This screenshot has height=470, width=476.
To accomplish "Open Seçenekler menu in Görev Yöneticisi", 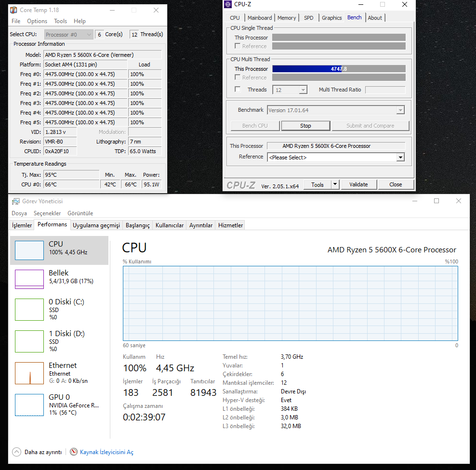I will (47, 213).
